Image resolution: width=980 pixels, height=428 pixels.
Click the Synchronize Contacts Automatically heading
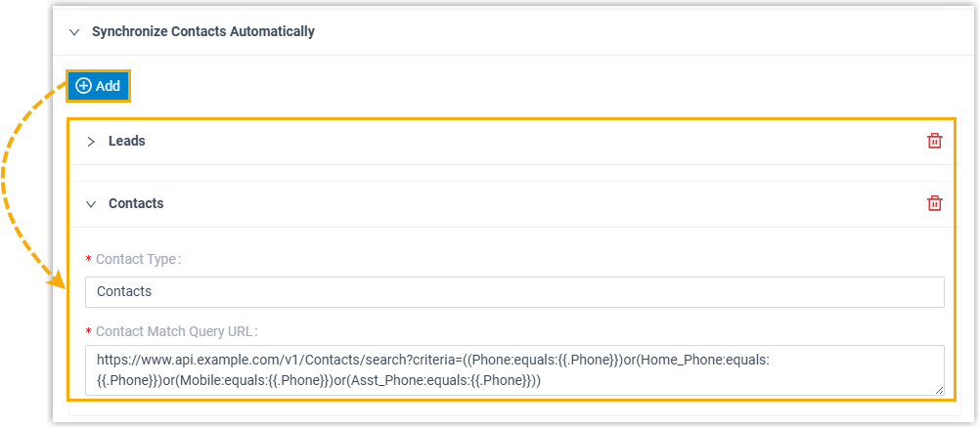tap(202, 31)
